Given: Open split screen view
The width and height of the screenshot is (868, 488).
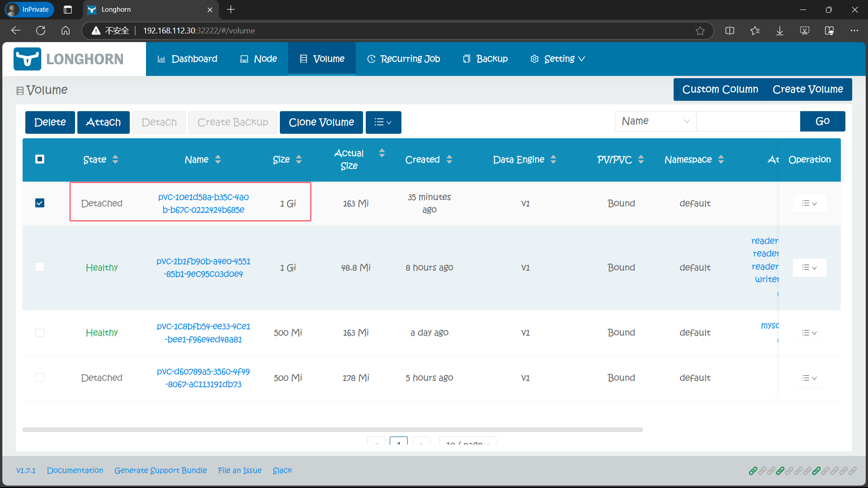Looking at the screenshot, I should click(x=730, y=31).
